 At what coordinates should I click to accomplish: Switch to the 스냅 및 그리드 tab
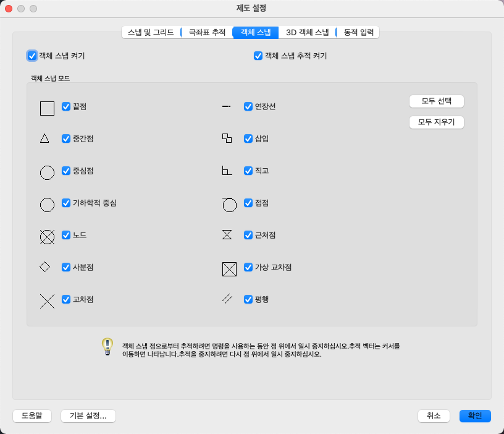[151, 32]
